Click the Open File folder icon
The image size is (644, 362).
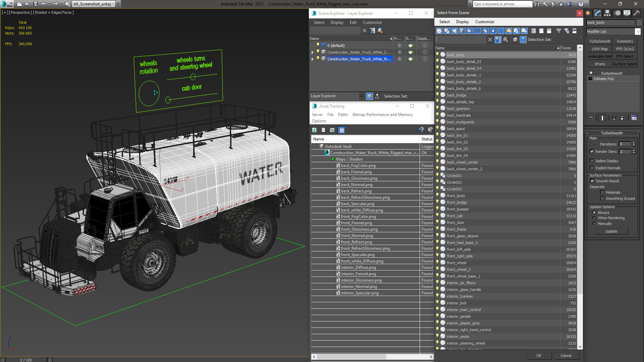click(27, 4)
